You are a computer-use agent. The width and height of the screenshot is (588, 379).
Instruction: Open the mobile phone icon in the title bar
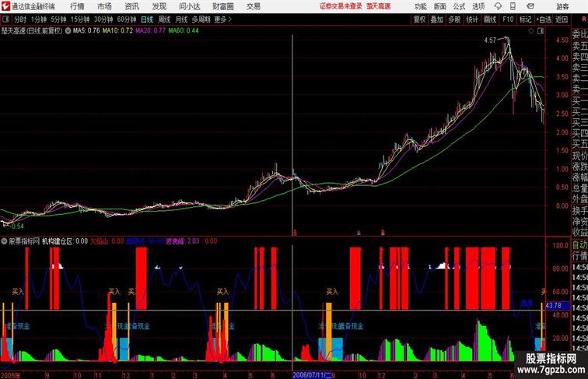coord(513,6)
